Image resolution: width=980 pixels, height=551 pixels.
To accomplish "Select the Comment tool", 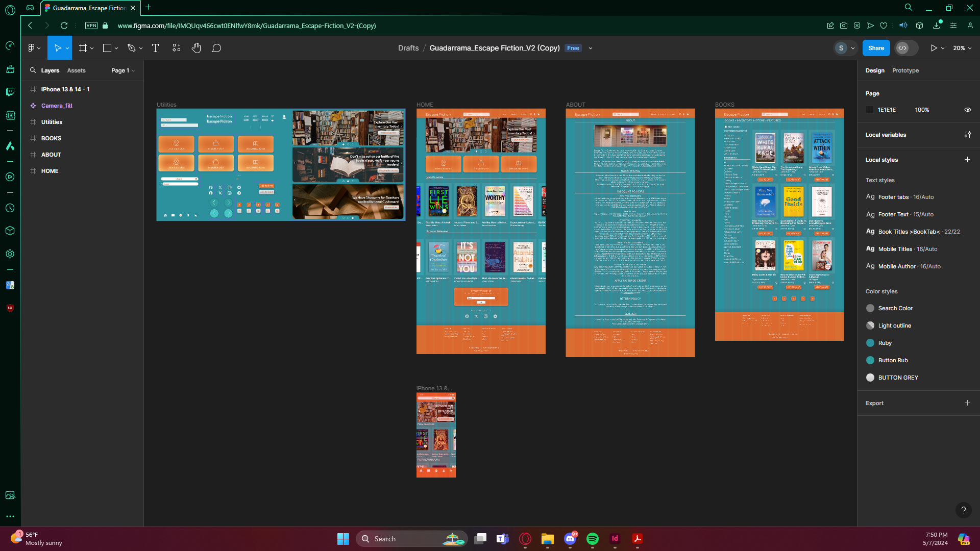I will pos(216,48).
